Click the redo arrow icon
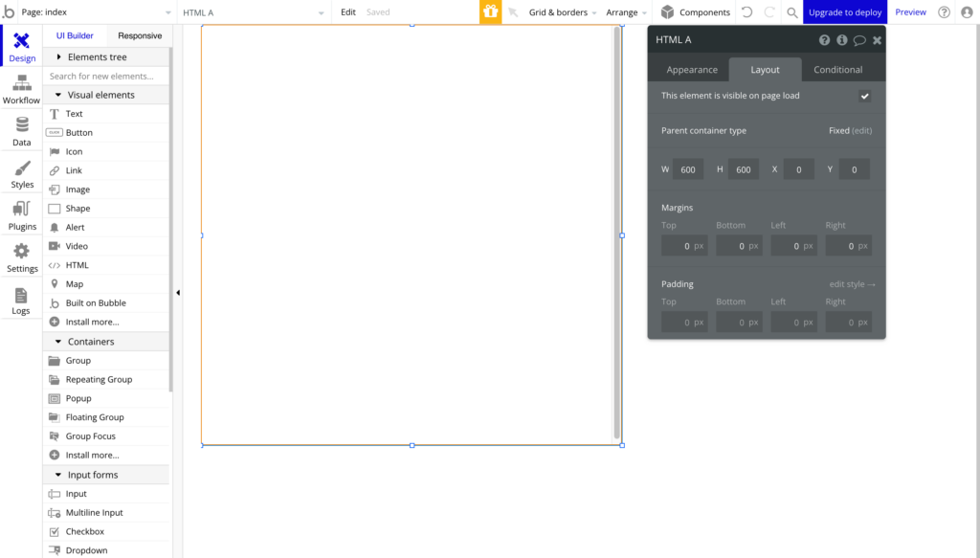This screenshot has width=980, height=558. 769,11
